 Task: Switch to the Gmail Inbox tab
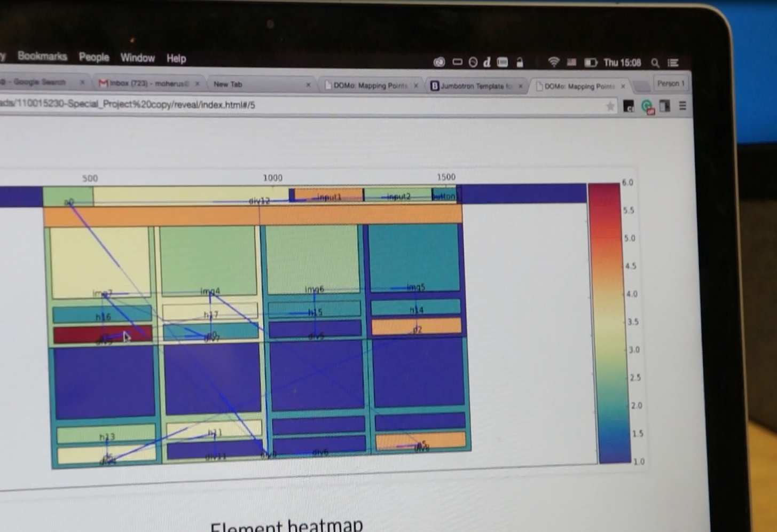(147, 83)
